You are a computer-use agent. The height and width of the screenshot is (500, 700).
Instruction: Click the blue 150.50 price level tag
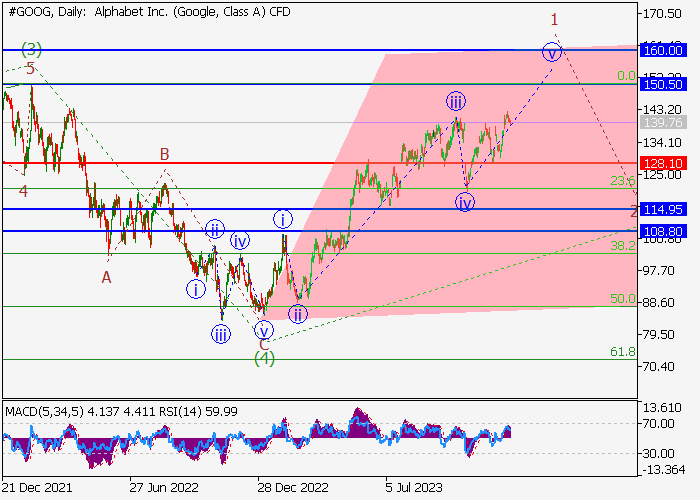[660, 85]
